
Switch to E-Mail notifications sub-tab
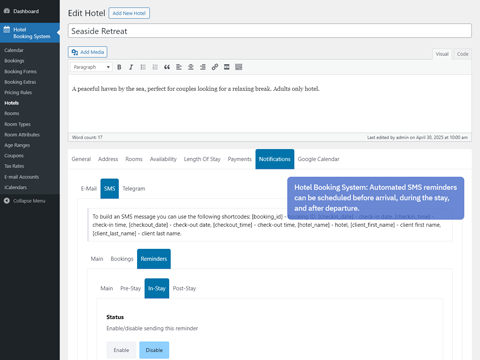coord(89,189)
